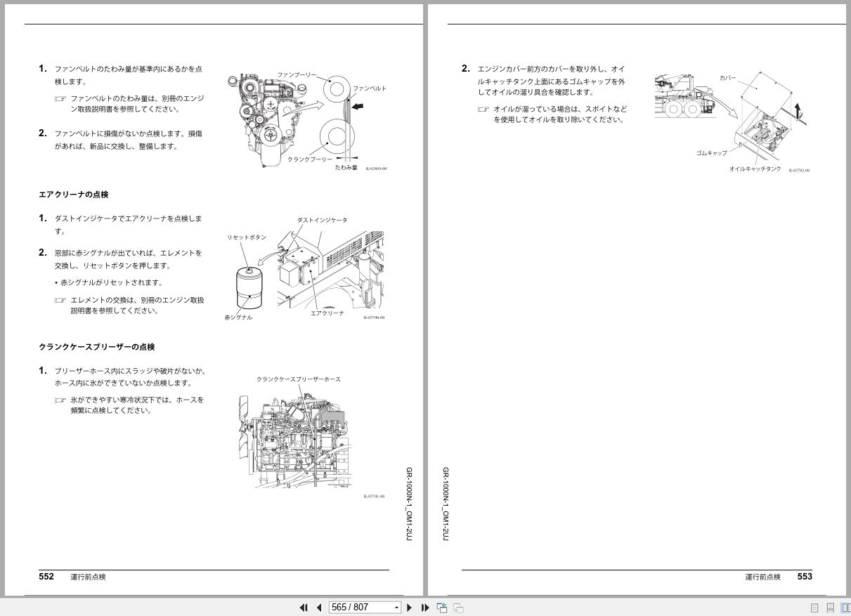
Task: Open the page number dropdown arrow
Action: point(397,608)
